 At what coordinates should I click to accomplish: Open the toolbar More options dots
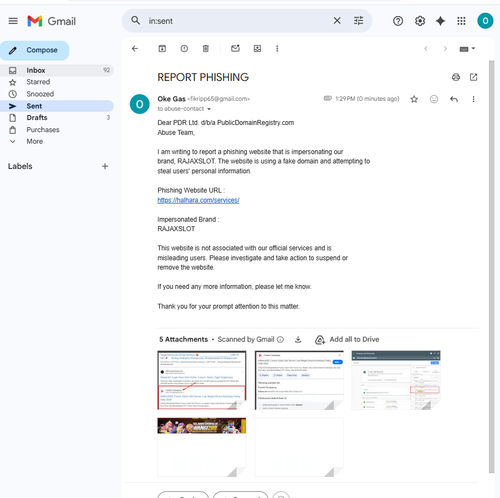click(277, 49)
